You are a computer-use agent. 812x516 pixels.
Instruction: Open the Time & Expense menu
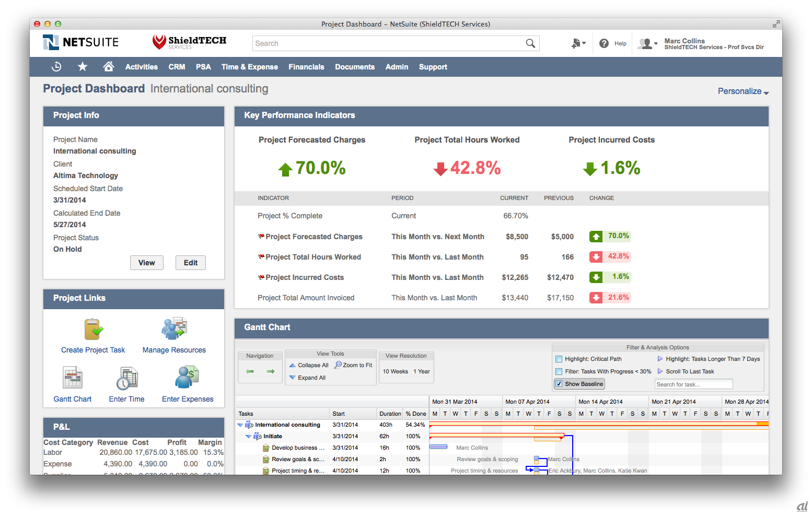(249, 67)
